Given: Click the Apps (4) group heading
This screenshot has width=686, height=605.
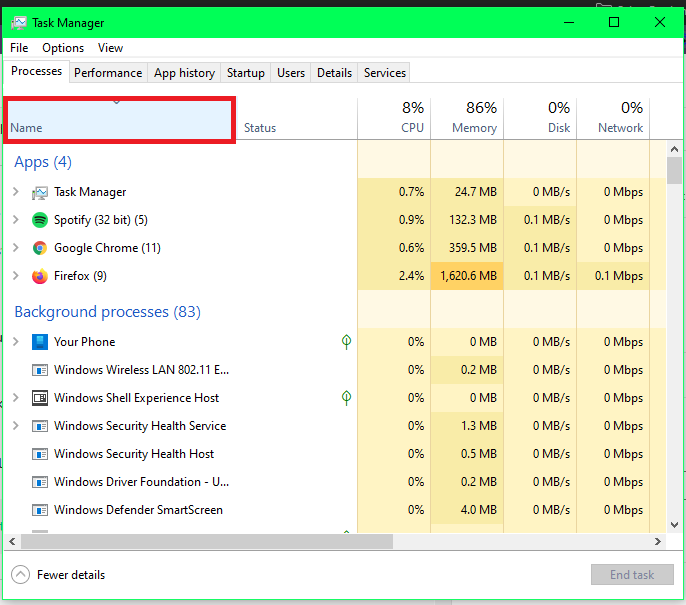Looking at the screenshot, I should click(x=43, y=162).
